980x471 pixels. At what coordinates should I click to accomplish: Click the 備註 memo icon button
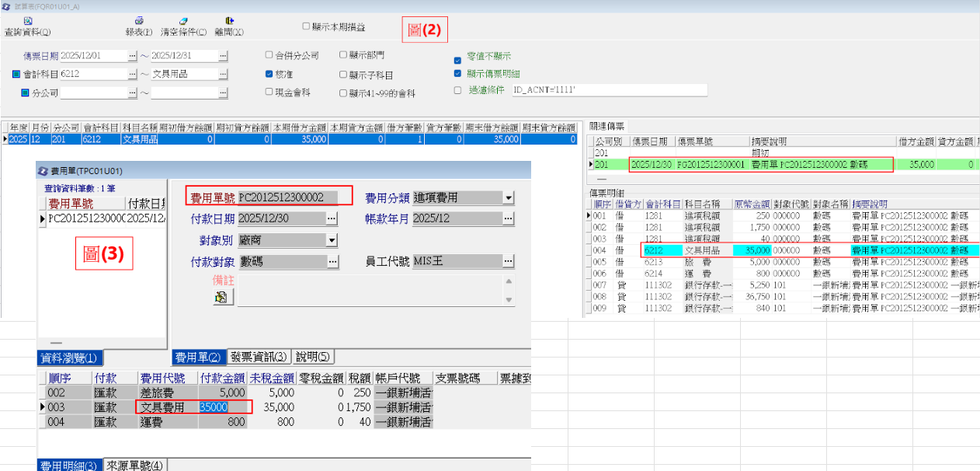click(x=221, y=297)
